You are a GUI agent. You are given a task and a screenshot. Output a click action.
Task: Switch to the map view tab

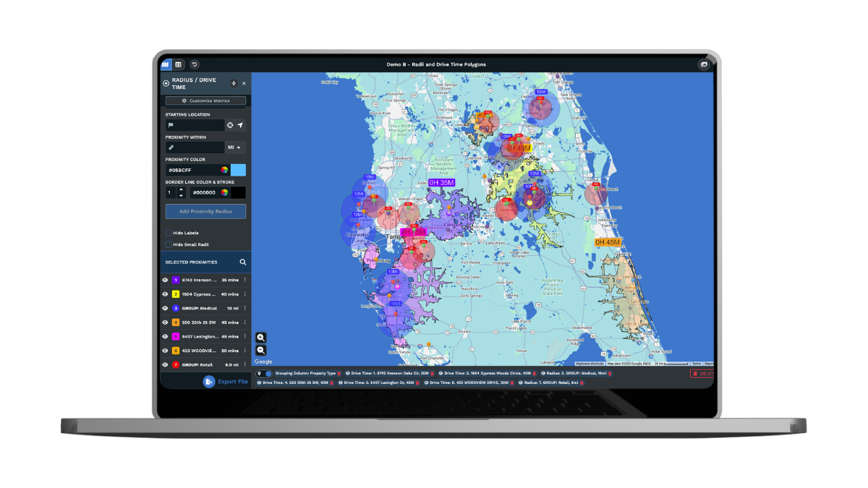166,64
